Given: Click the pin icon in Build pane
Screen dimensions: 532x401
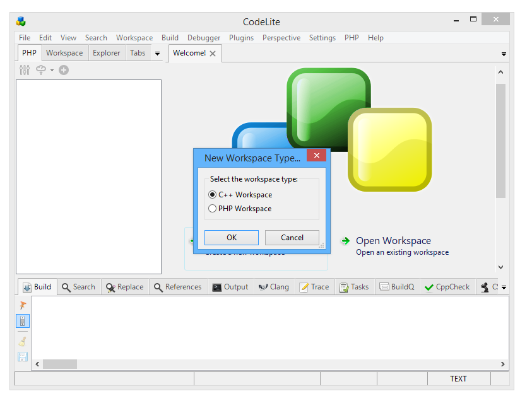Looking at the screenshot, I should pyautogui.click(x=23, y=305).
